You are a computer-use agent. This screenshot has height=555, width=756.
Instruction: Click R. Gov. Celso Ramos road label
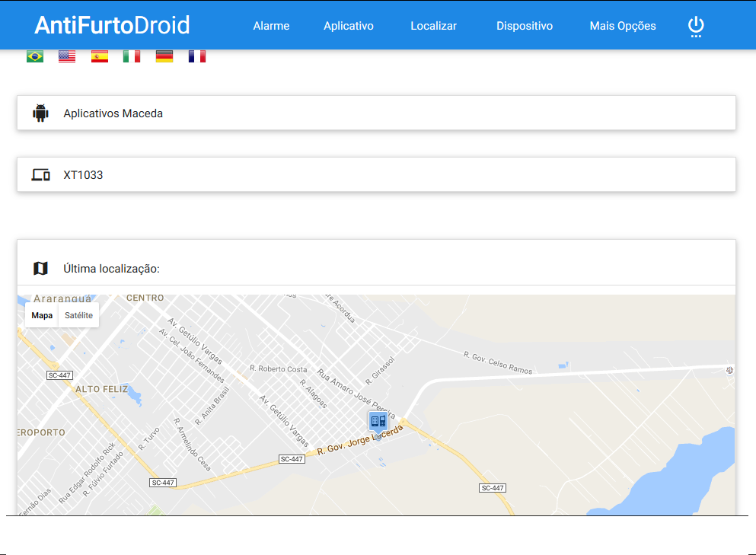498,363
